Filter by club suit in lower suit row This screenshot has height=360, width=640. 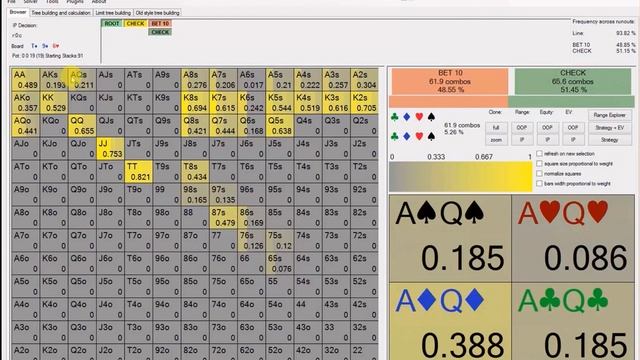394,136
